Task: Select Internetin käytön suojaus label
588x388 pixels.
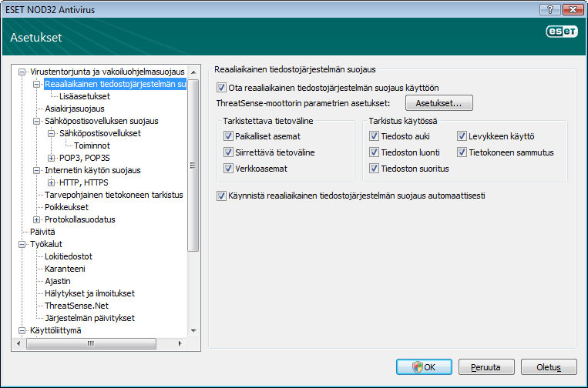Action: pyautogui.click(x=92, y=170)
